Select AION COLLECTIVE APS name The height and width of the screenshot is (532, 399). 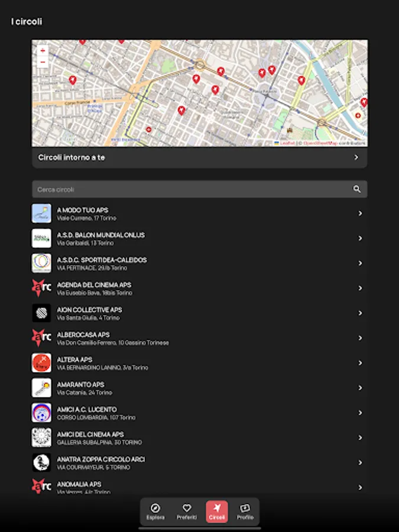click(x=89, y=310)
